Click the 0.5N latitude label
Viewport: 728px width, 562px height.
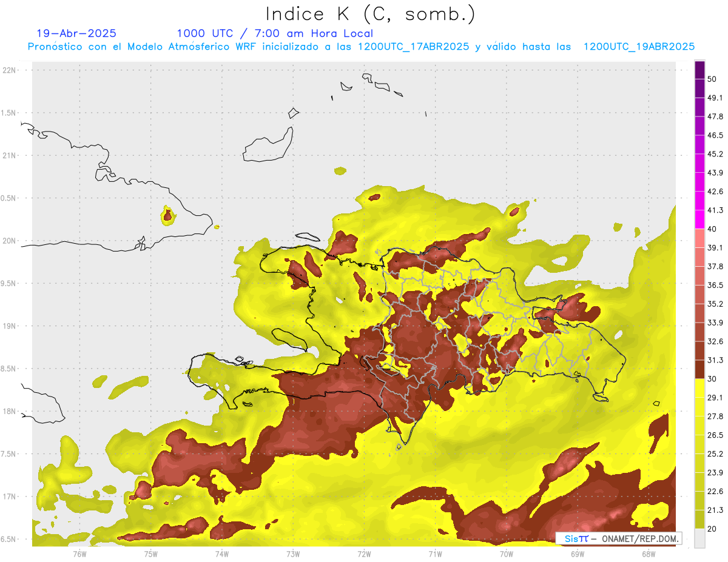[10, 198]
